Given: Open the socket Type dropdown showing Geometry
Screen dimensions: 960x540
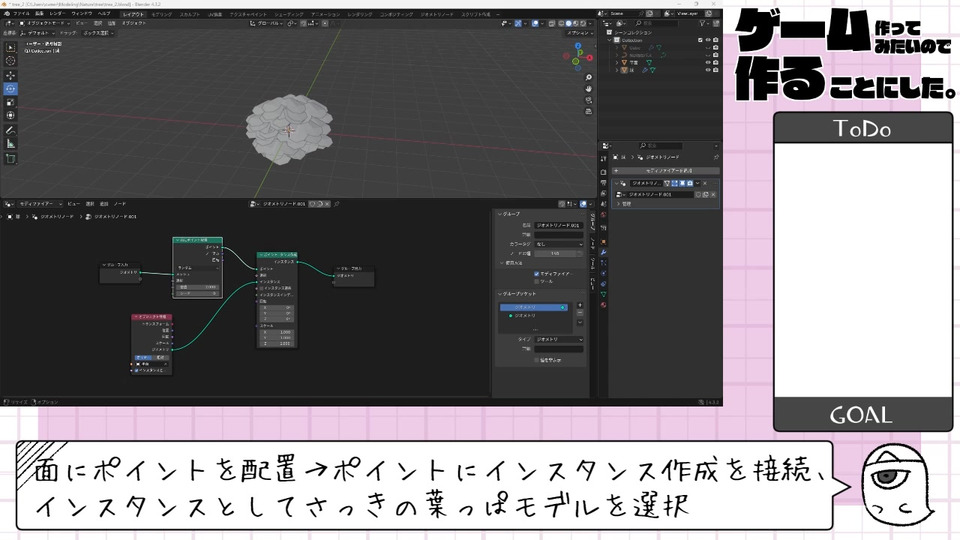Looking at the screenshot, I should (559, 339).
